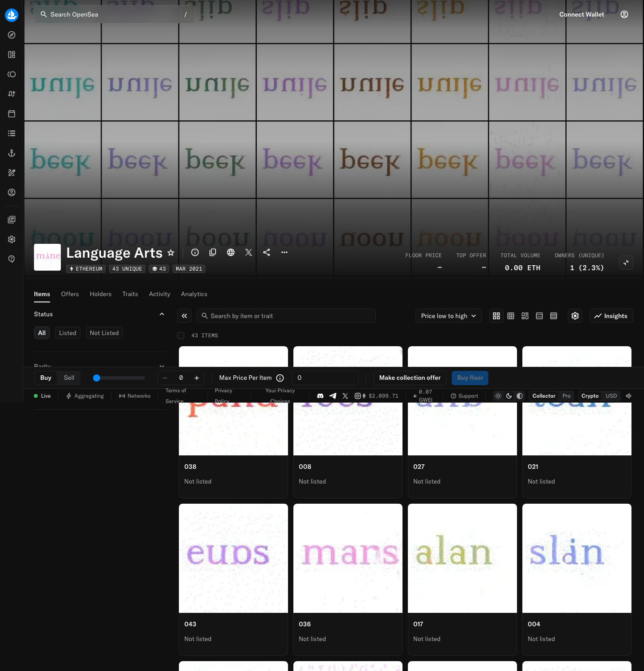The image size is (644, 671).
Task: Open the sidebar settings gear
Action: [12, 239]
